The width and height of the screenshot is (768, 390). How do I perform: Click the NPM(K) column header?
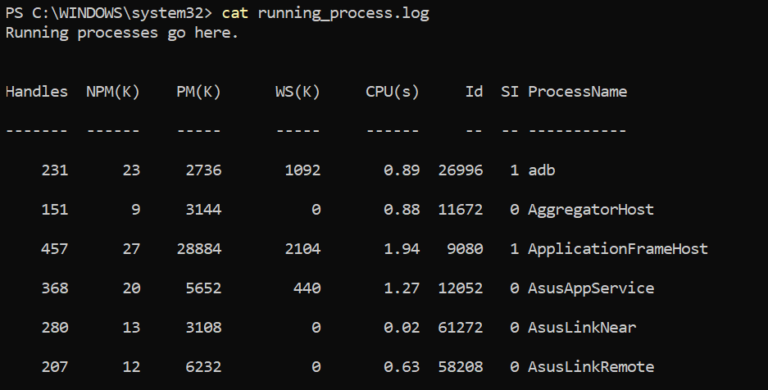(113, 92)
